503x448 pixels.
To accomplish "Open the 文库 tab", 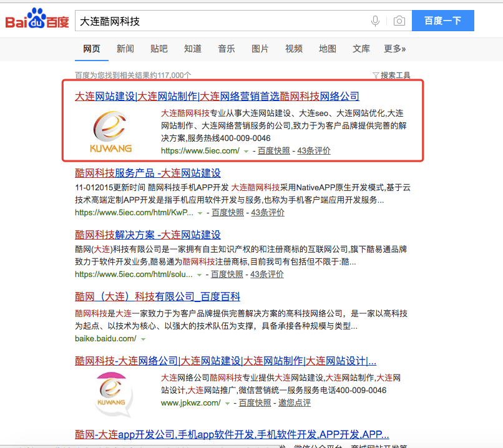I will 361,49.
